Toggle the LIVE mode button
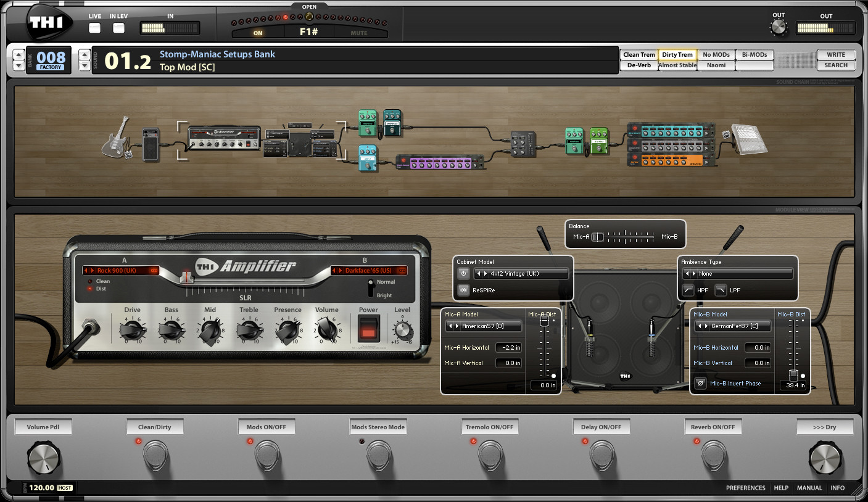The width and height of the screenshot is (868, 502). [94, 28]
